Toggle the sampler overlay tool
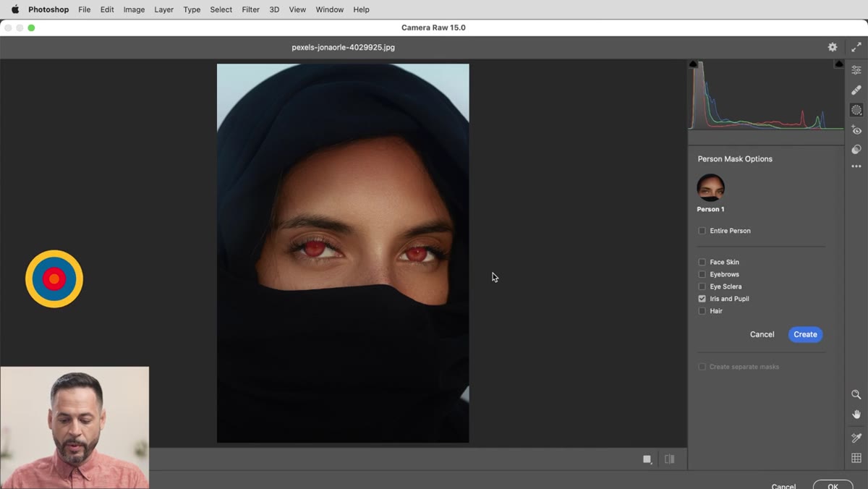 pos(856,438)
